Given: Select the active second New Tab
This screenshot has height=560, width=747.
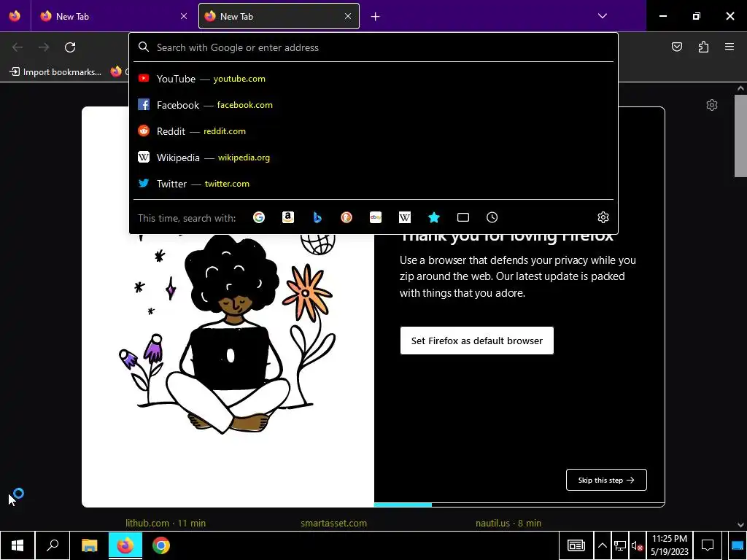Looking at the screenshot, I should pos(279,16).
